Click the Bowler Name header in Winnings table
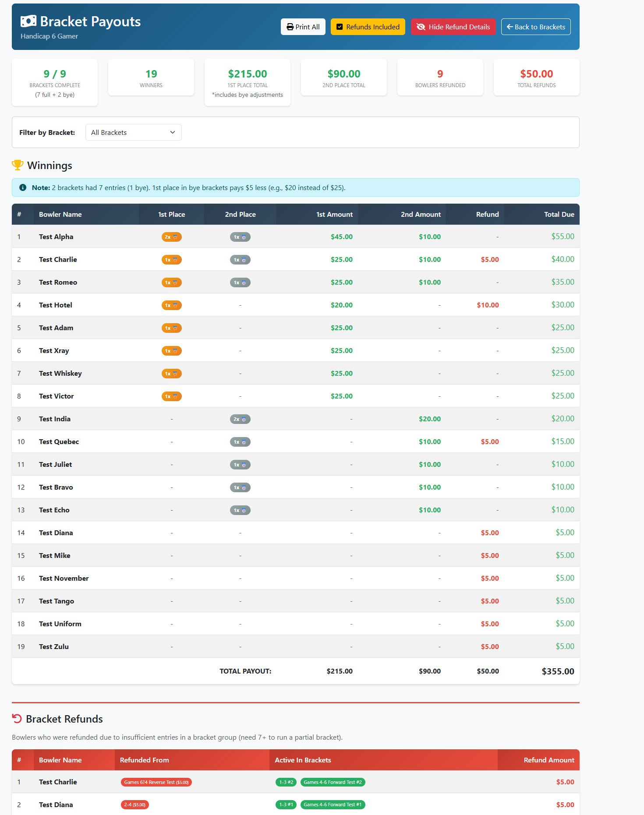Image resolution: width=644 pixels, height=815 pixels. [x=60, y=214]
